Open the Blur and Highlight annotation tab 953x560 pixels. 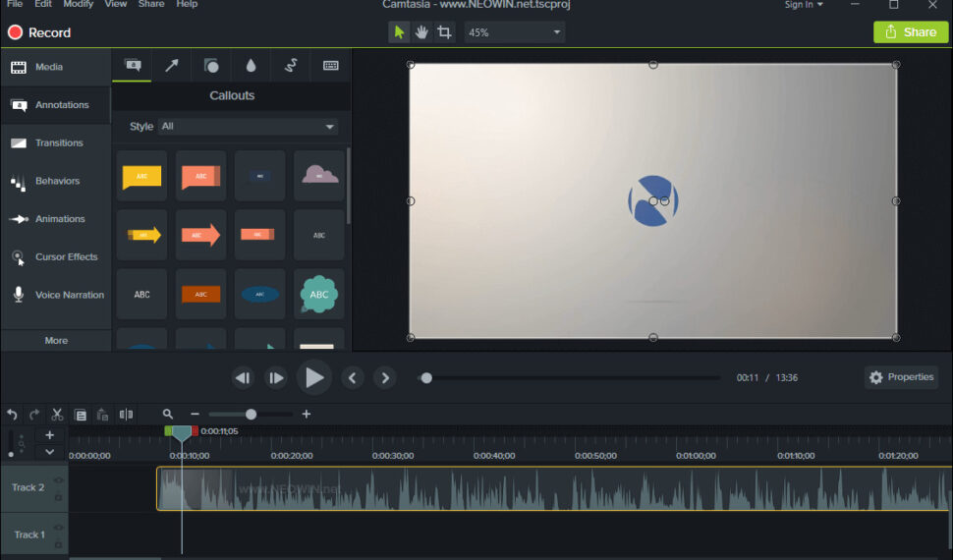click(252, 66)
